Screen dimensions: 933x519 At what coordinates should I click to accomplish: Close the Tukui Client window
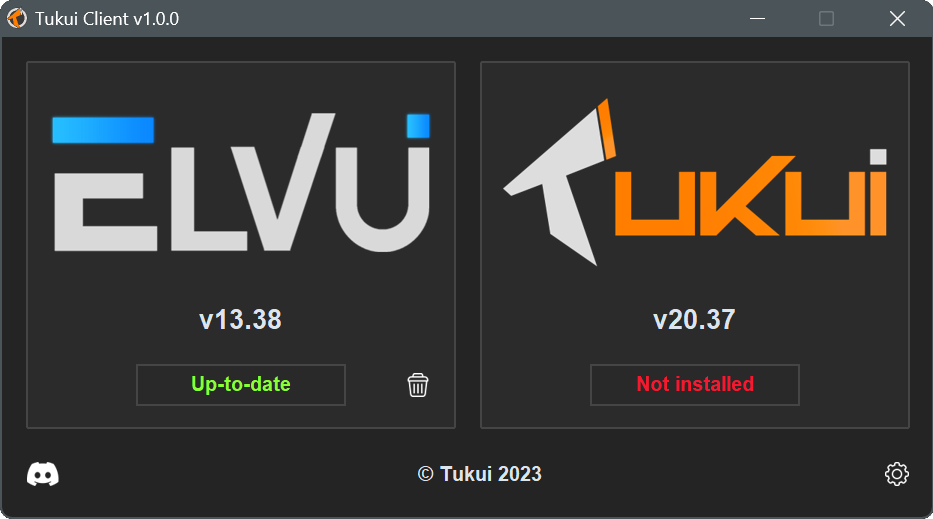point(897,18)
